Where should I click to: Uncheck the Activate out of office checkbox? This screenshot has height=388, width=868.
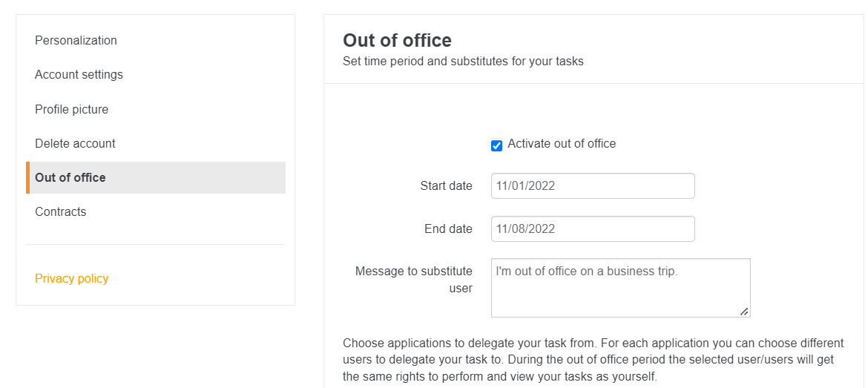497,145
